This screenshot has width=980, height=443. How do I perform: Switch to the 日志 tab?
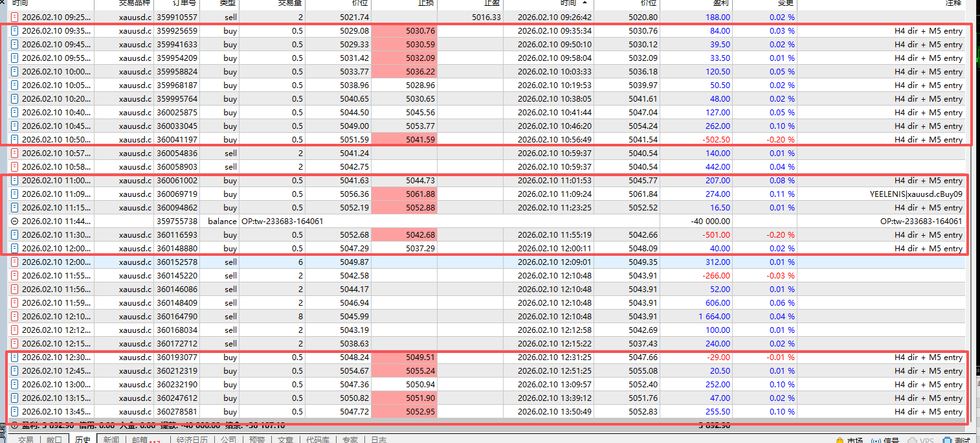(x=379, y=440)
